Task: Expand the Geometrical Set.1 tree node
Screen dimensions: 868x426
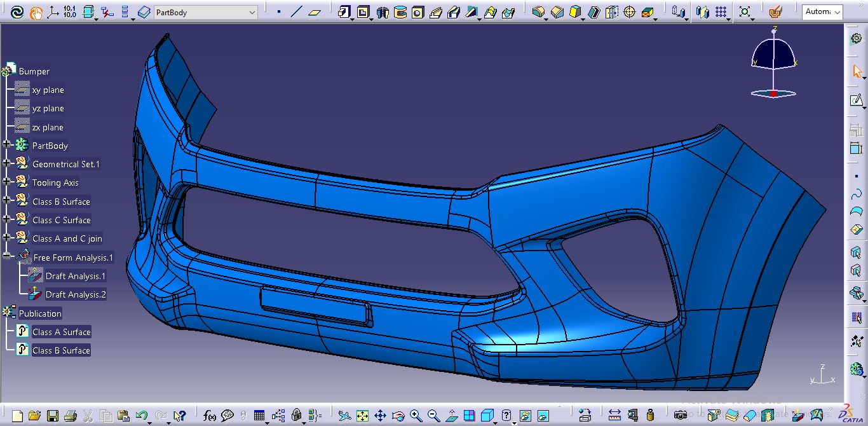Action: tap(7, 163)
